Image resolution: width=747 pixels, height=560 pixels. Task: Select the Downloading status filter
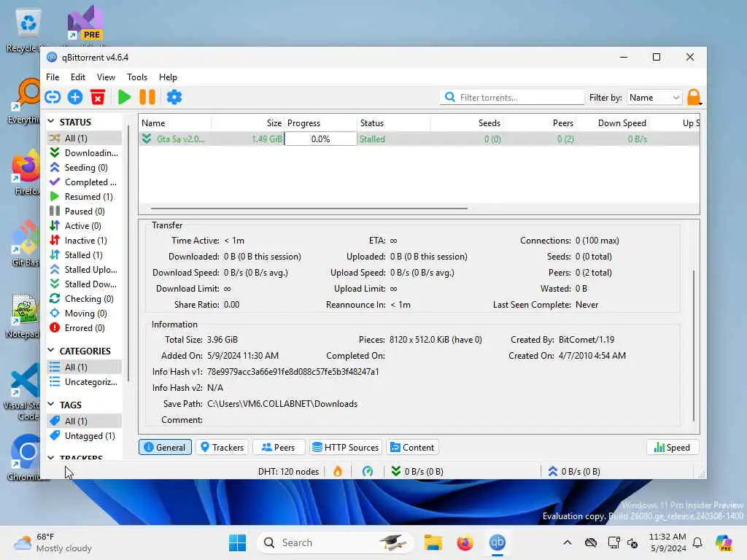84,153
